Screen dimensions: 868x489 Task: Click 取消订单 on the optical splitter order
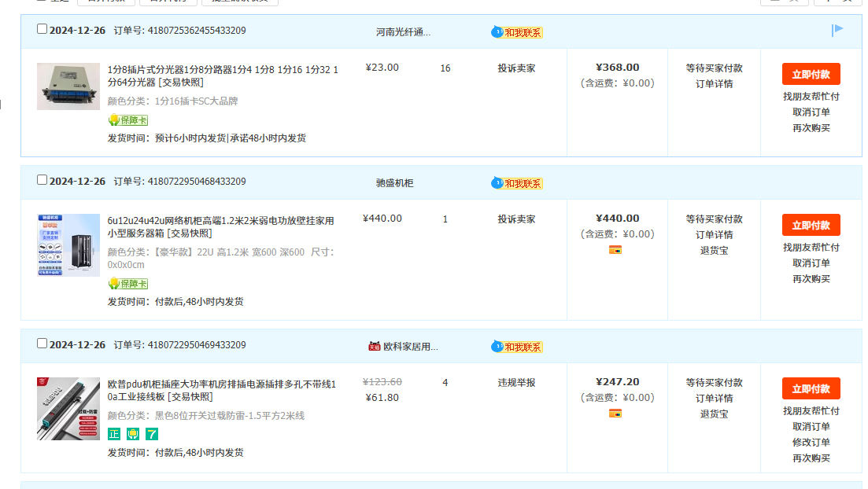coord(811,112)
